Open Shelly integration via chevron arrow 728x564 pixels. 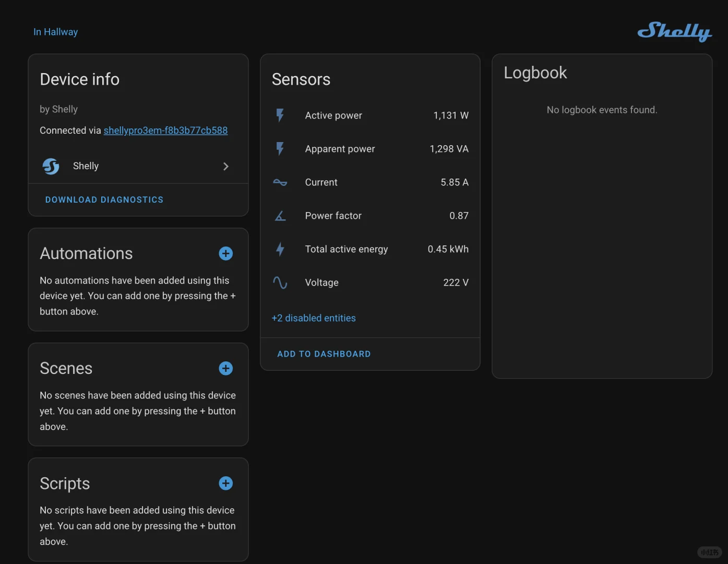[x=225, y=166]
